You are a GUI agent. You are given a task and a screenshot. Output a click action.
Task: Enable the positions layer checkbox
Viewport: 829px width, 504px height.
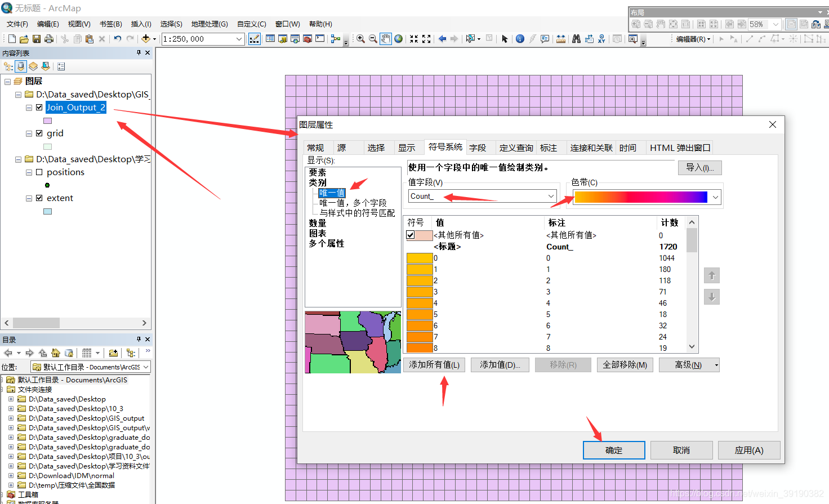tap(39, 172)
